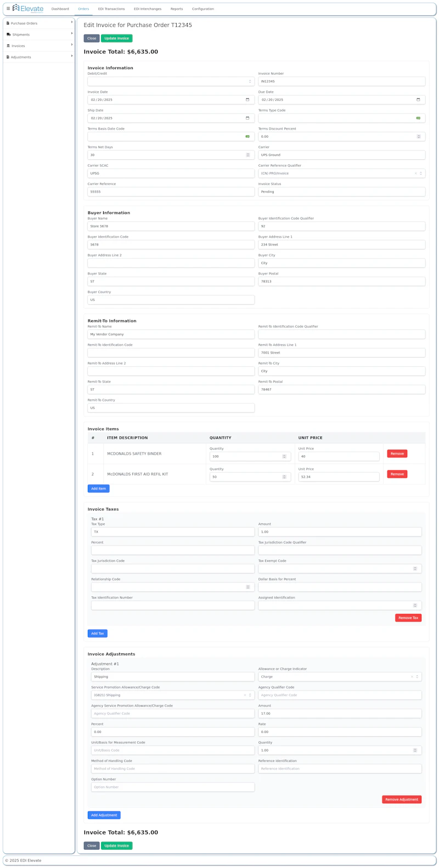Viewport: 439px width, 868px height.
Task: Open the Agency Qualifier Code combo box
Action: 340,695
